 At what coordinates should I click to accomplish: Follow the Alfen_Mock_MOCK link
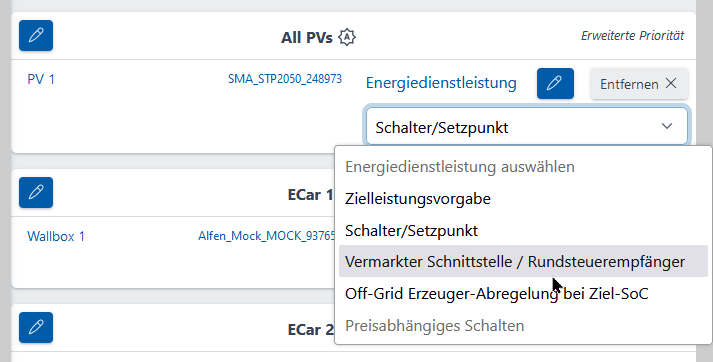[x=266, y=236]
